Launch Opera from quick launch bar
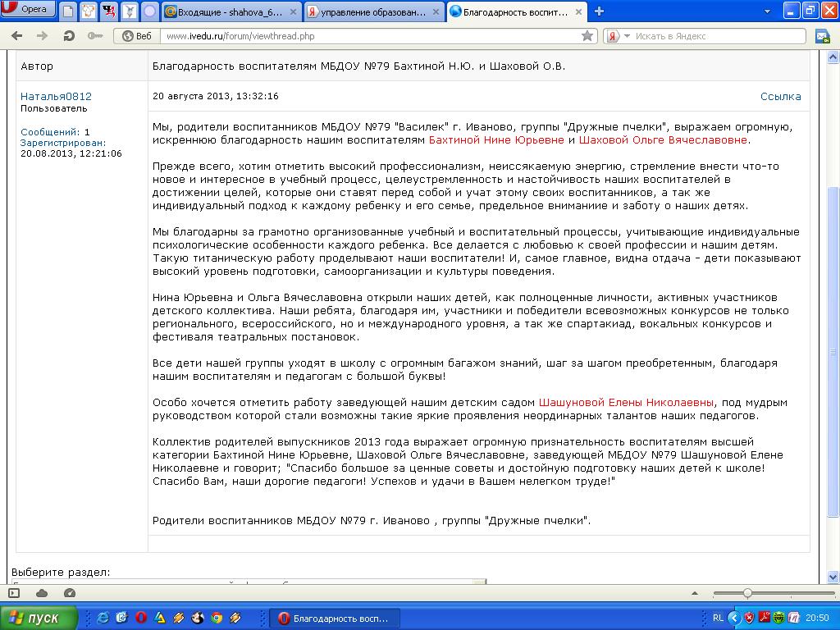This screenshot has height=630, width=840. (x=141, y=618)
